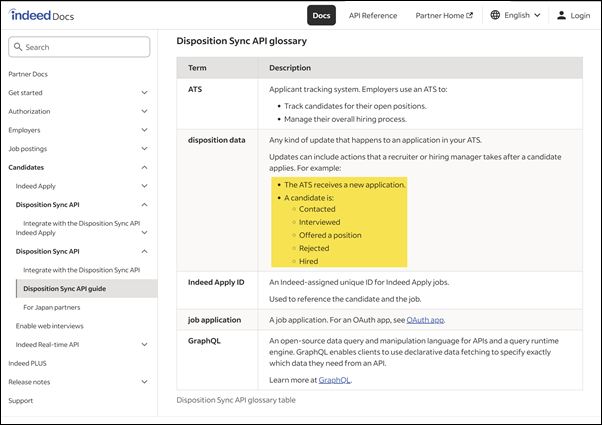Click the Partner Home external link icon
The image size is (602, 425).
(x=470, y=16)
